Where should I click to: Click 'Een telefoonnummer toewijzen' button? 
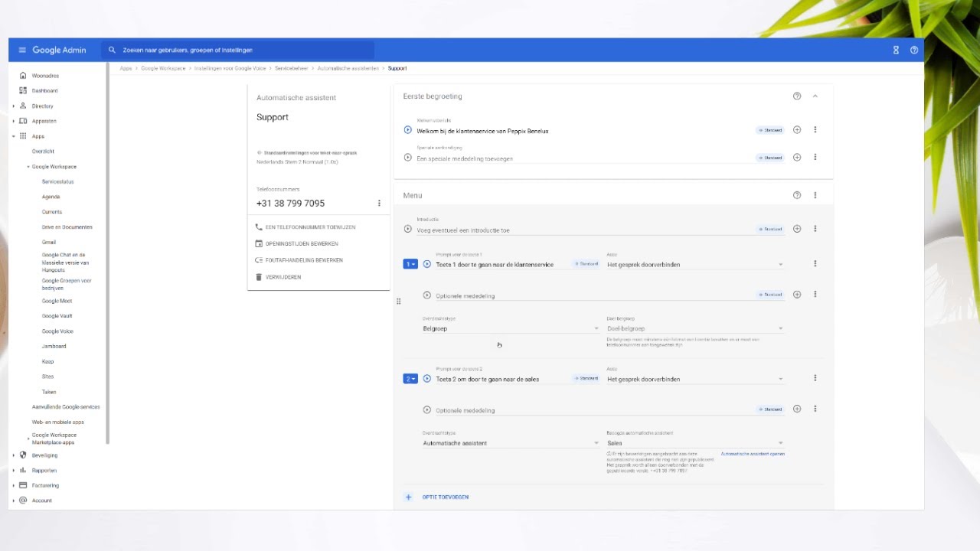tap(305, 227)
